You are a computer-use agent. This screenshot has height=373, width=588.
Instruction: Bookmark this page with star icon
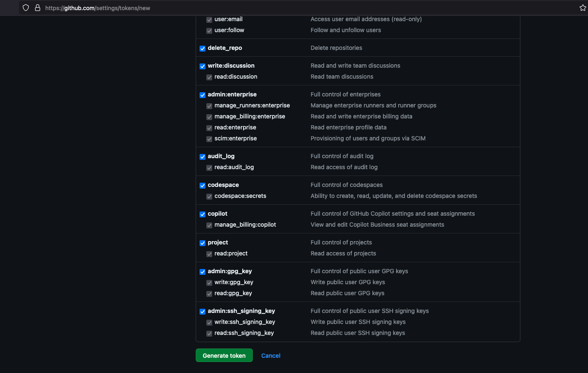coord(583,8)
